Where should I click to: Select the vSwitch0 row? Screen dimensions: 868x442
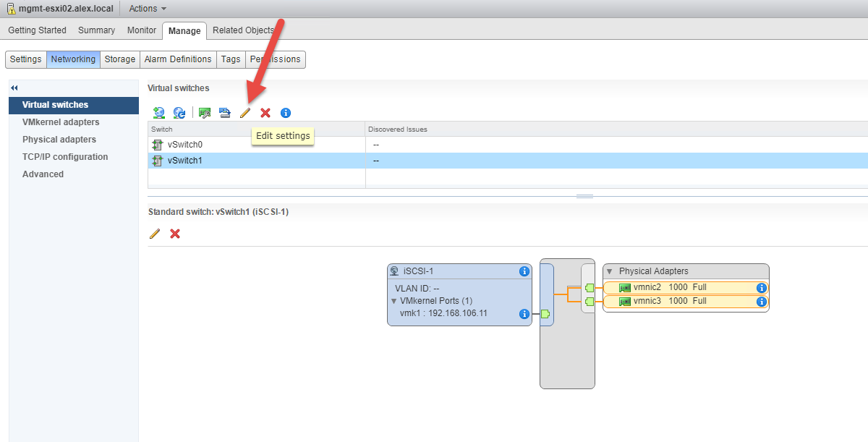coord(185,145)
